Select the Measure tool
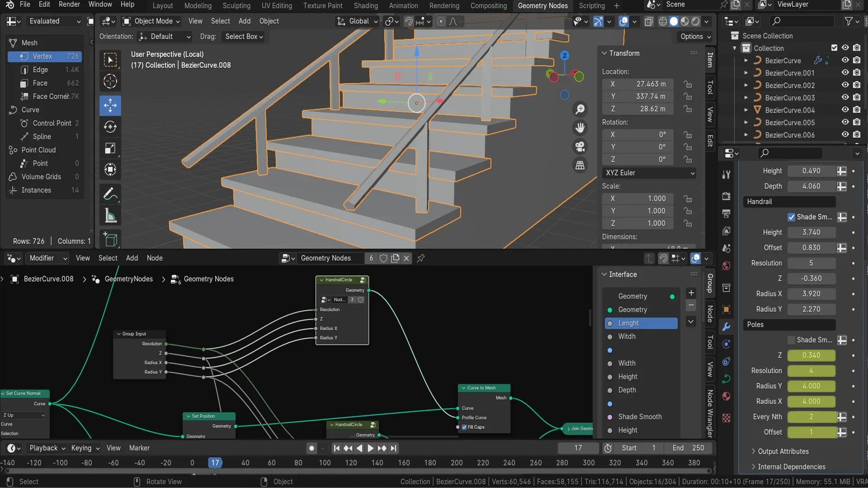The height and width of the screenshot is (488, 868). (110, 216)
